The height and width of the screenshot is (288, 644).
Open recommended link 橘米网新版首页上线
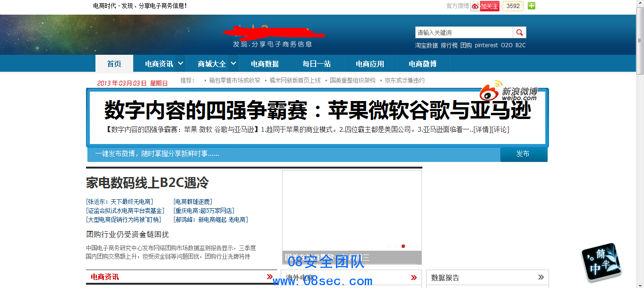click(x=295, y=81)
